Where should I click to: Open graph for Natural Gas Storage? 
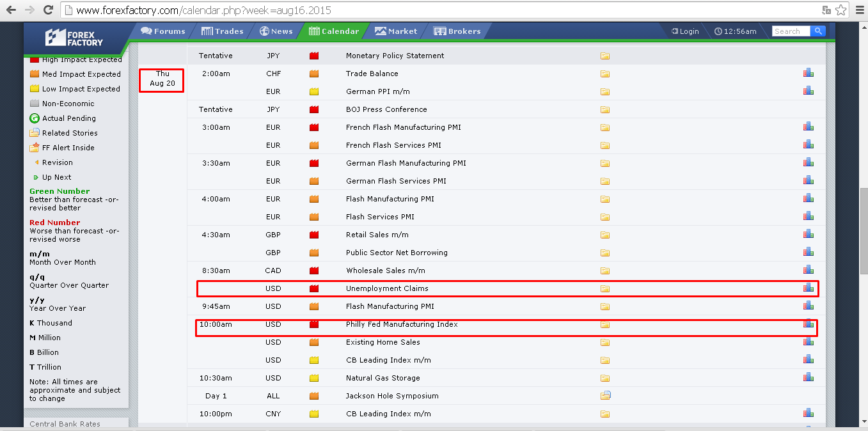pos(809,377)
